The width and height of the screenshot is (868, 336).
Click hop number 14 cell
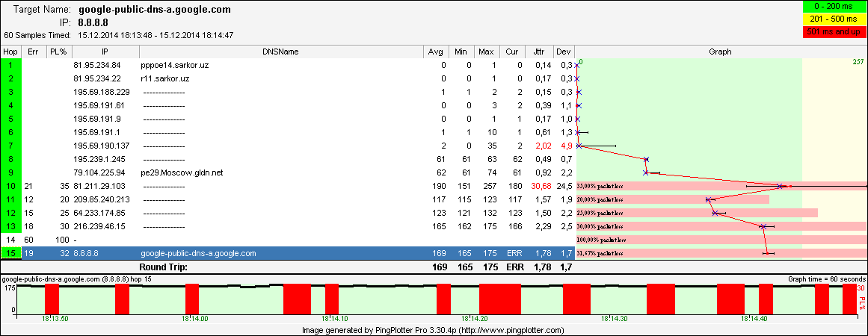(10, 240)
